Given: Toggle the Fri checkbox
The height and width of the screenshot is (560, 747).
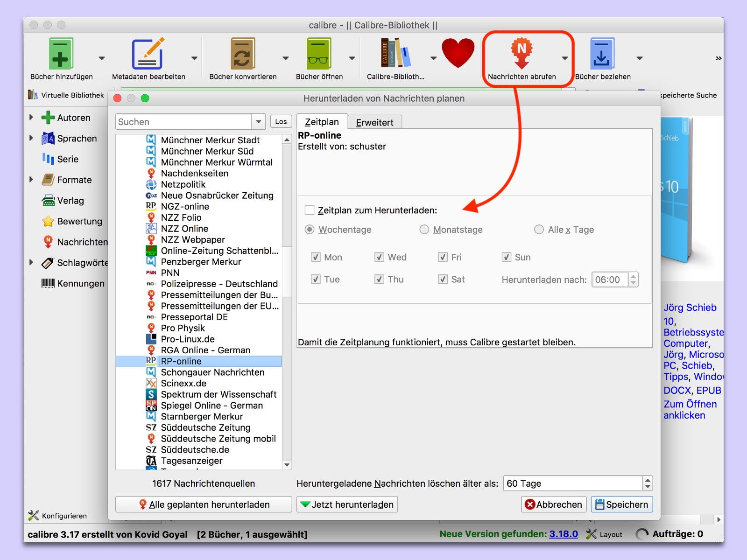Looking at the screenshot, I should 443,257.
